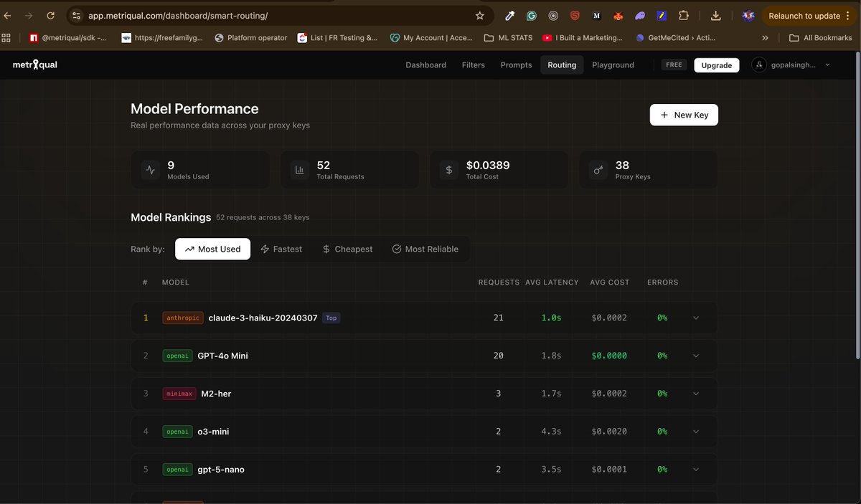Click the 4.3s latency value

(x=551, y=432)
